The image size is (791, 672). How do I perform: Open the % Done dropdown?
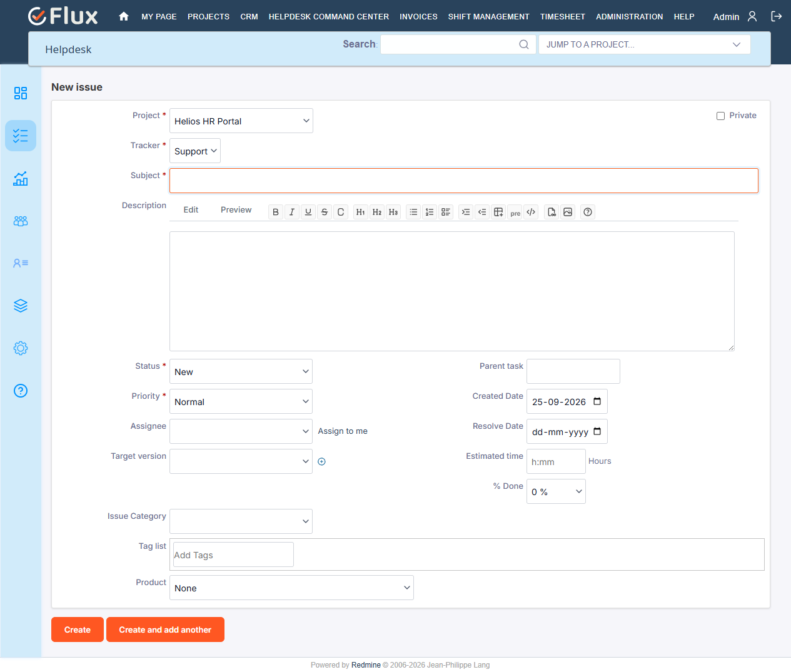pyautogui.click(x=556, y=491)
